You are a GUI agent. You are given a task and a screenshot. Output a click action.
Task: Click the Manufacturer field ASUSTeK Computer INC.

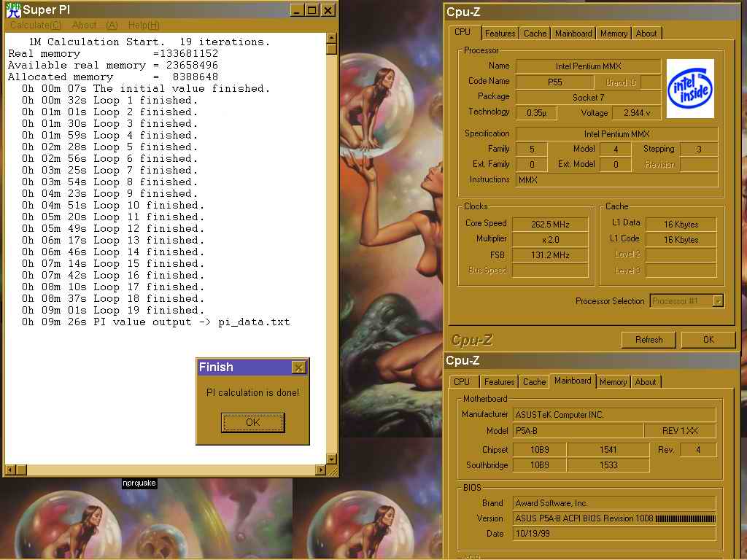tap(614, 415)
